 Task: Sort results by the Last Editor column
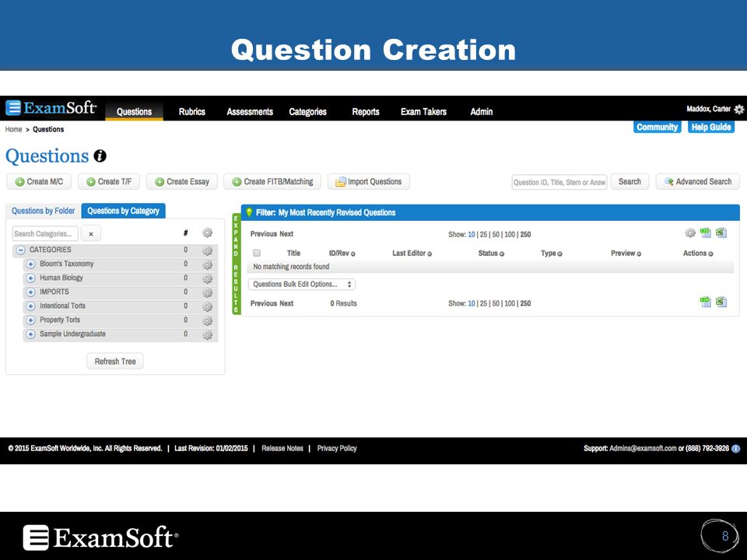point(412,254)
